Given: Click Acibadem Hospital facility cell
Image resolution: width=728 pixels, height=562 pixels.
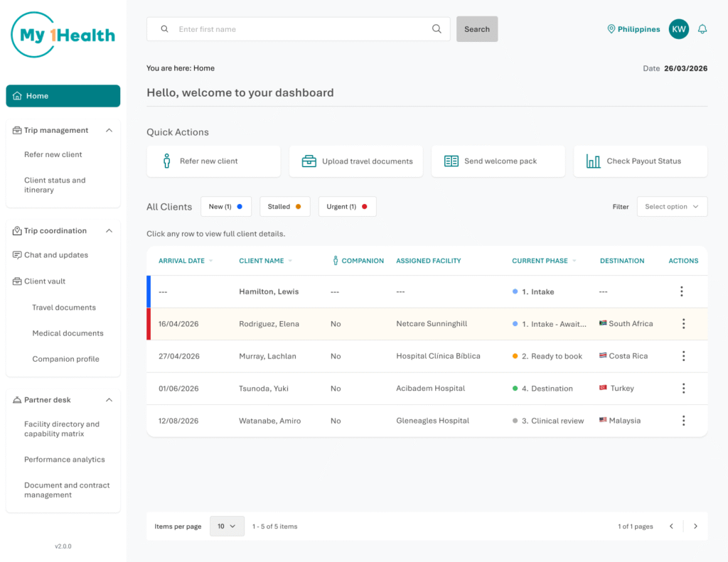Looking at the screenshot, I should pos(430,388).
